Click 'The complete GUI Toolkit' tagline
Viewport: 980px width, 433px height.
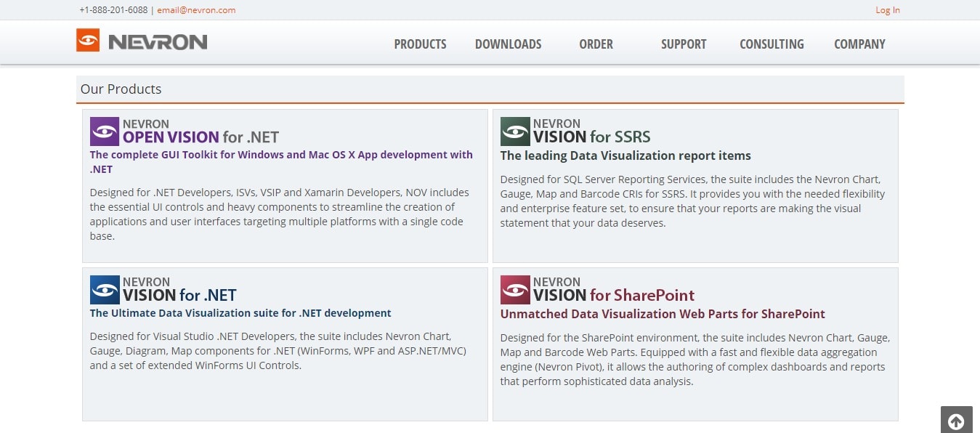281,162
